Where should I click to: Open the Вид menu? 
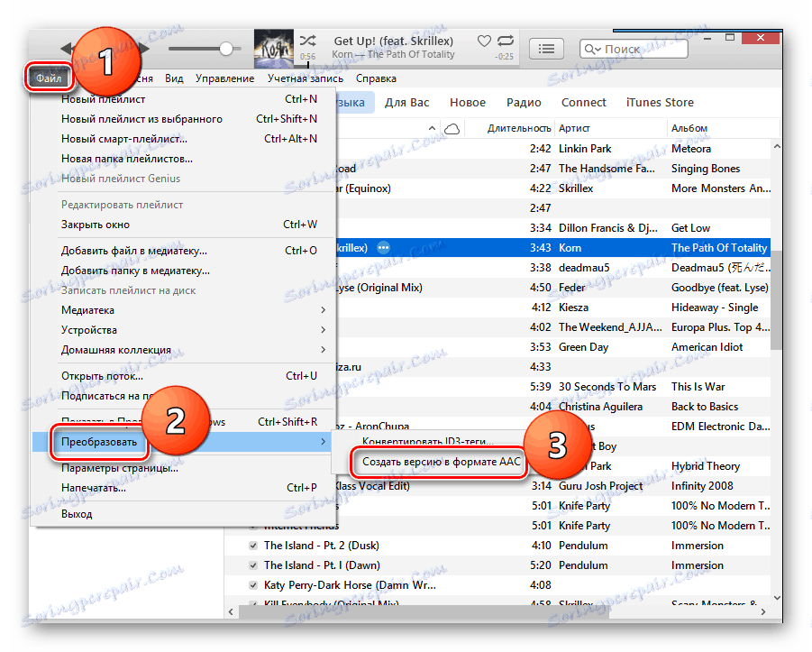point(174,78)
